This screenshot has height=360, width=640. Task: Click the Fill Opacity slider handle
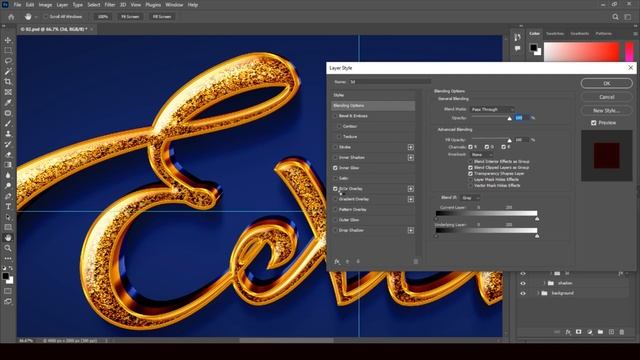(509, 140)
